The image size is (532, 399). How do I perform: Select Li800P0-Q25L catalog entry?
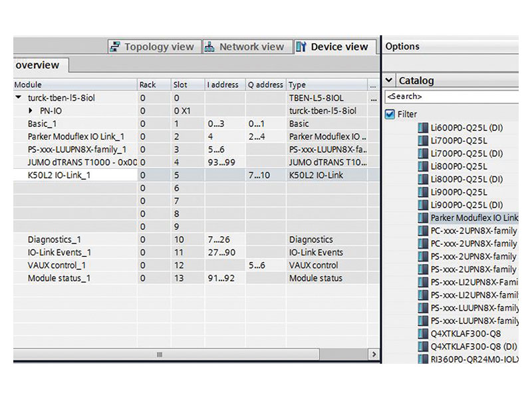tap(459, 166)
